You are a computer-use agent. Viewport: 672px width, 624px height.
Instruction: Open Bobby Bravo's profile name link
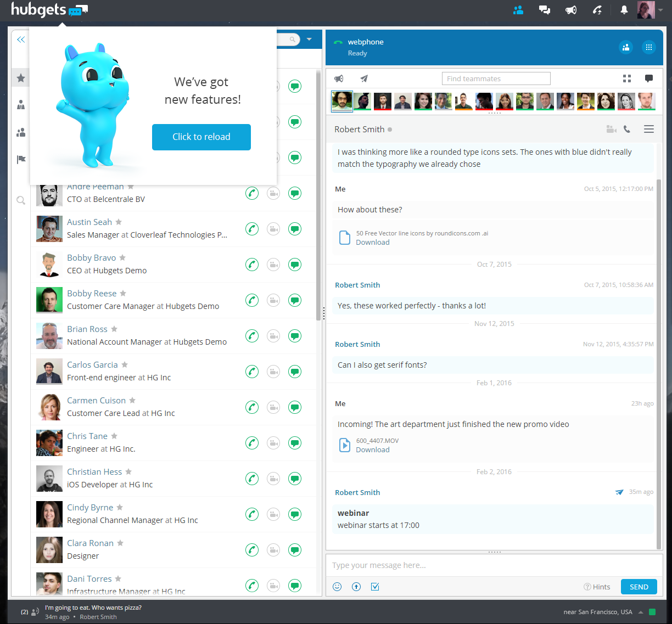click(x=92, y=257)
